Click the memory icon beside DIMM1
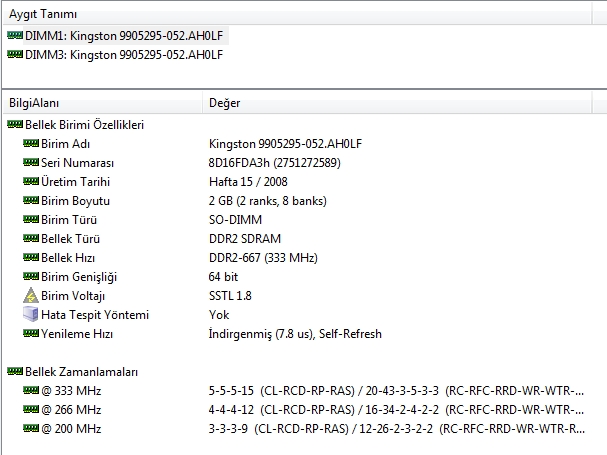The image size is (607, 455). (x=15, y=36)
